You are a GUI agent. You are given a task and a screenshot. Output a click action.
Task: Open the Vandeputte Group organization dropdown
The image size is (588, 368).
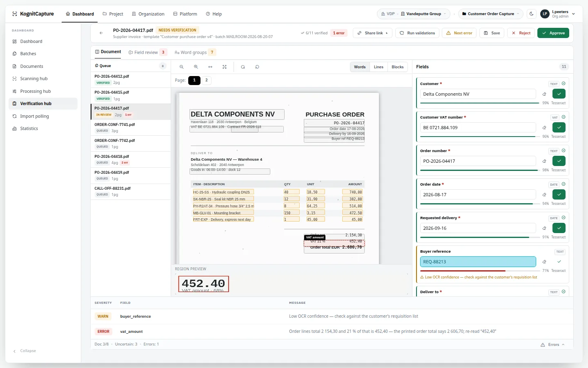point(423,14)
